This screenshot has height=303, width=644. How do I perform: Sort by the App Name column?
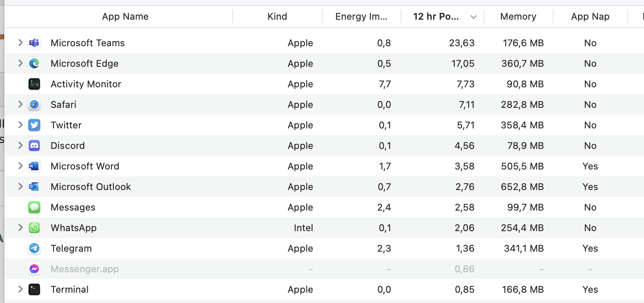(x=125, y=17)
